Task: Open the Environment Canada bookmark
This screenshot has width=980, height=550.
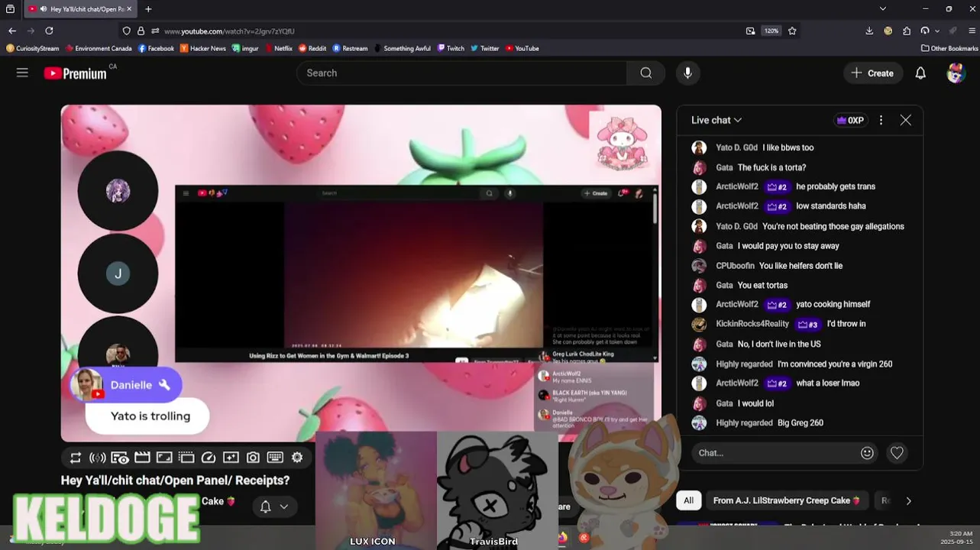Action: pos(99,48)
